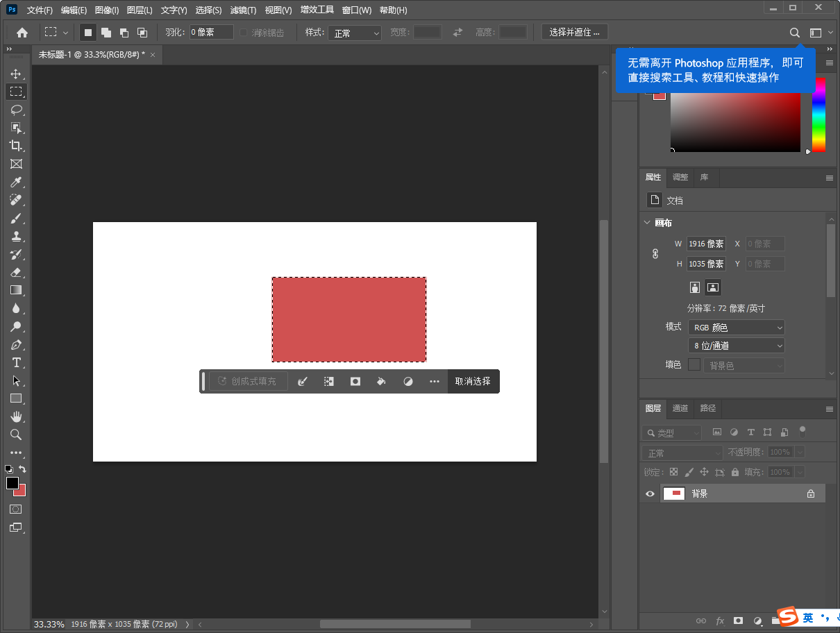Set canvas orientation to landscape
840x633 pixels.
click(x=713, y=287)
